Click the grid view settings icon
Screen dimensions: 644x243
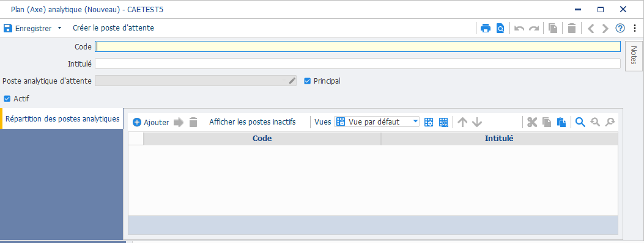coord(429,122)
